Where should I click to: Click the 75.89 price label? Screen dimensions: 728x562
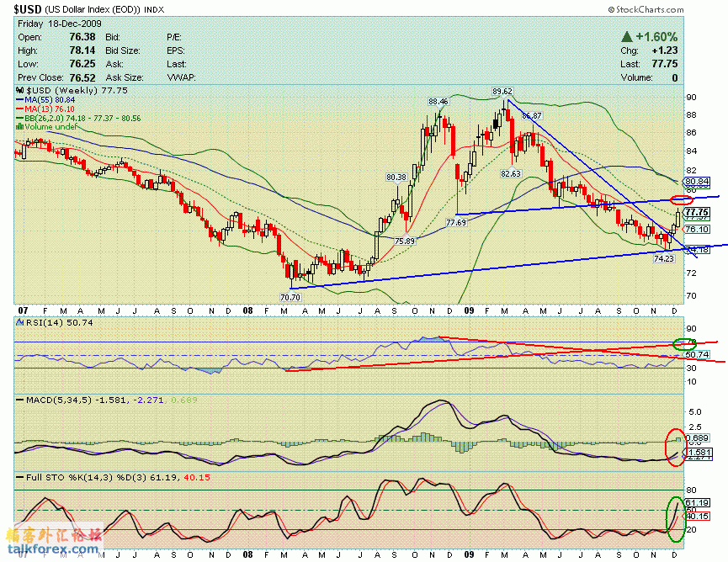click(x=405, y=241)
